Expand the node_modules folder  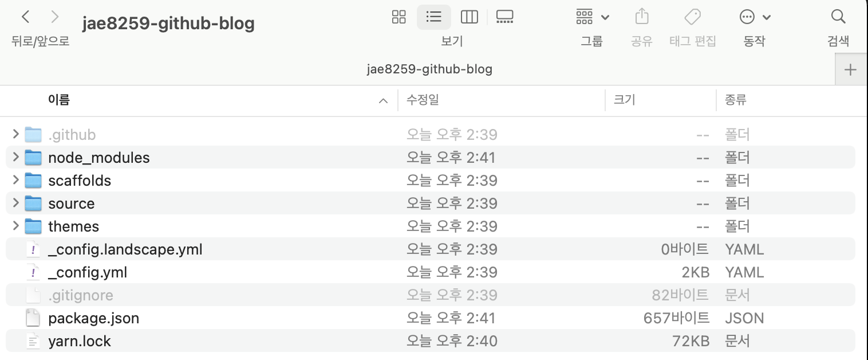16,157
